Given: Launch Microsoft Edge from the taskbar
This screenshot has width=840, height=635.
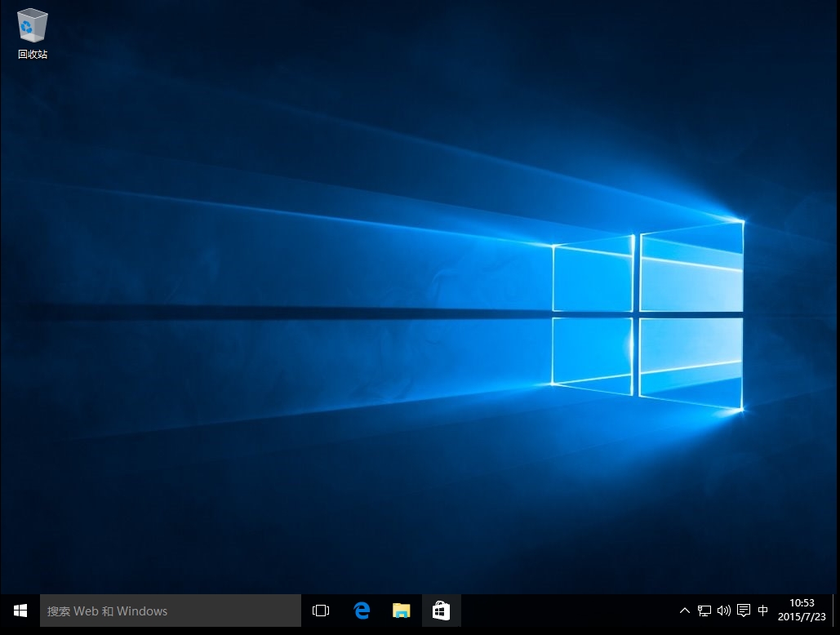Looking at the screenshot, I should click(x=362, y=611).
